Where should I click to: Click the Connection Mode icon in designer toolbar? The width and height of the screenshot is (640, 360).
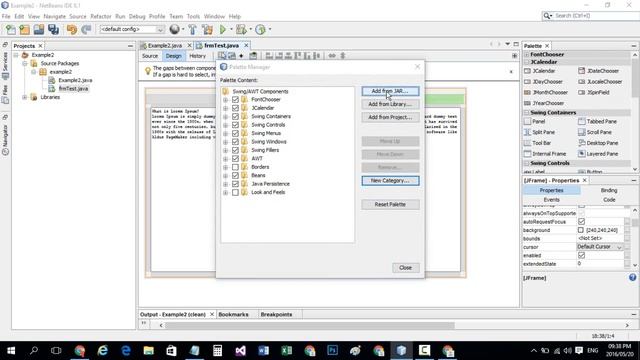point(231,56)
